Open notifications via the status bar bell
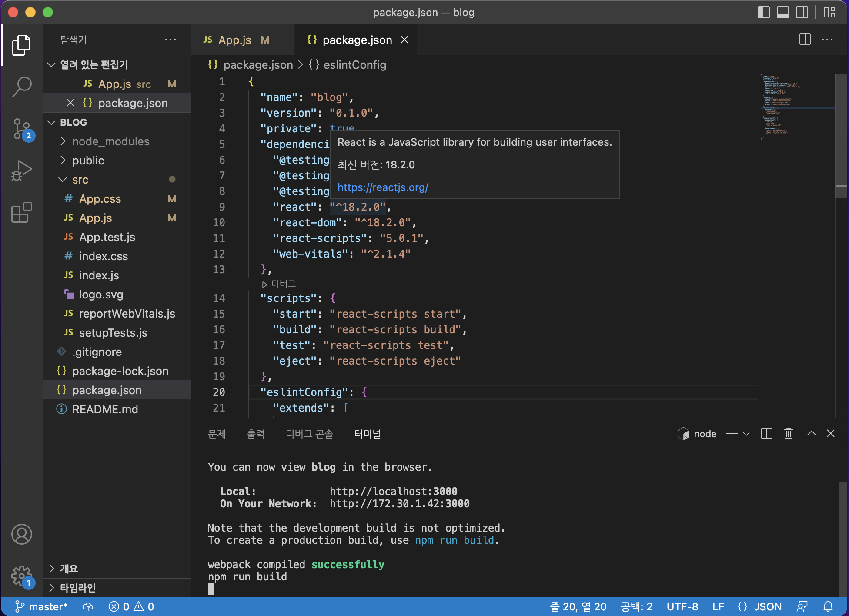Viewport: 849px width, 616px height. (828, 606)
